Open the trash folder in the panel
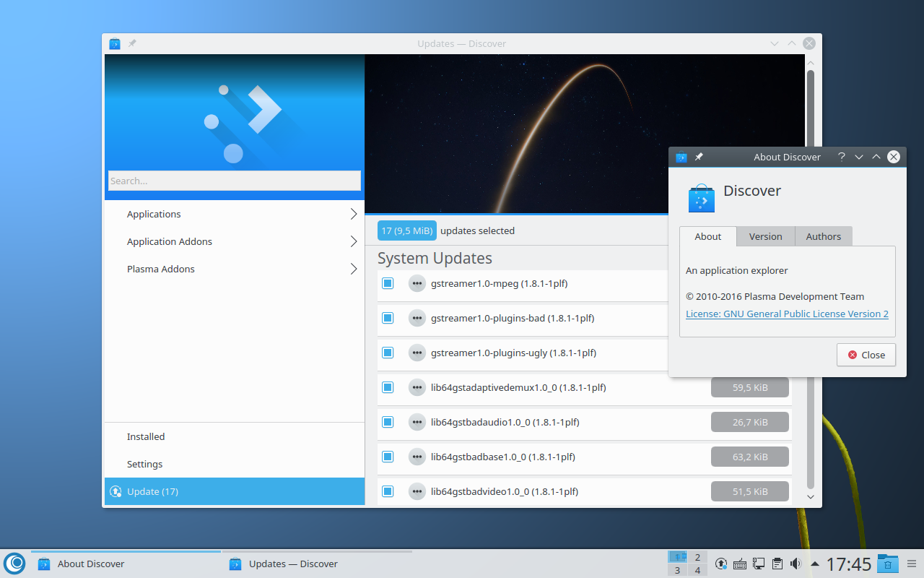The height and width of the screenshot is (578, 924). point(887,564)
